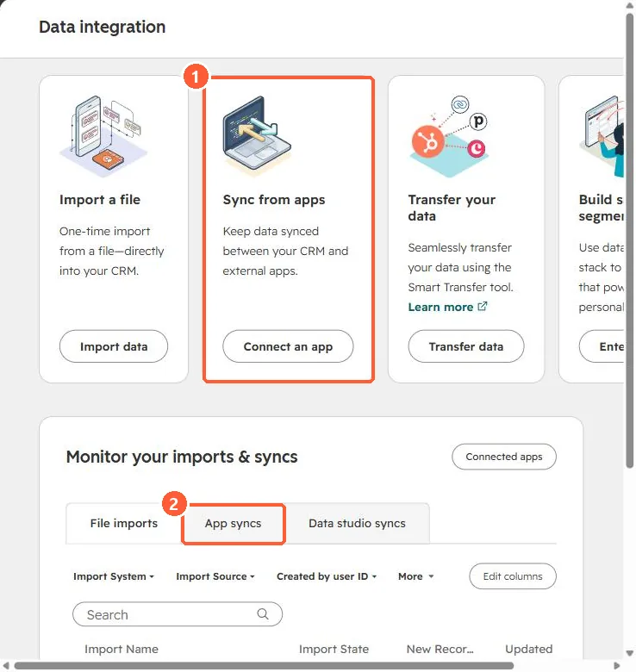
Task: Click the magnifier icon in the Search box
Action: [x=263, y=614]
